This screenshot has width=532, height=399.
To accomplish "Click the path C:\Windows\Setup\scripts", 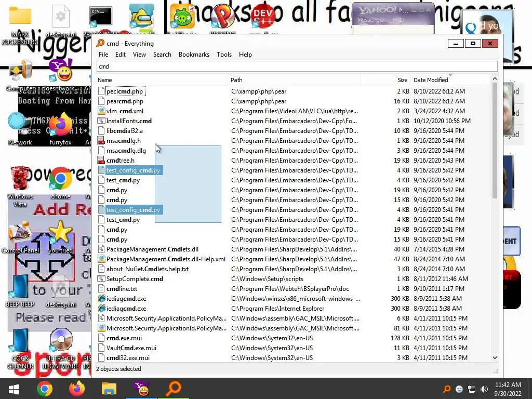I will 268,279.
